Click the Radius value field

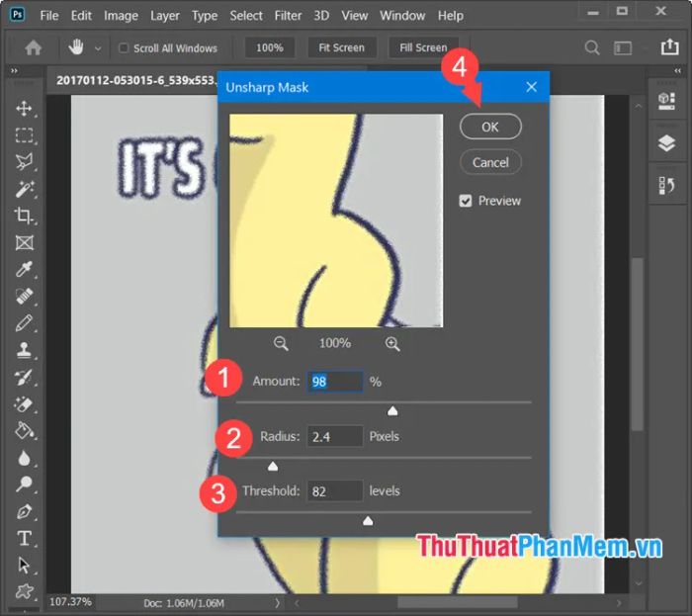click(335, 437)
